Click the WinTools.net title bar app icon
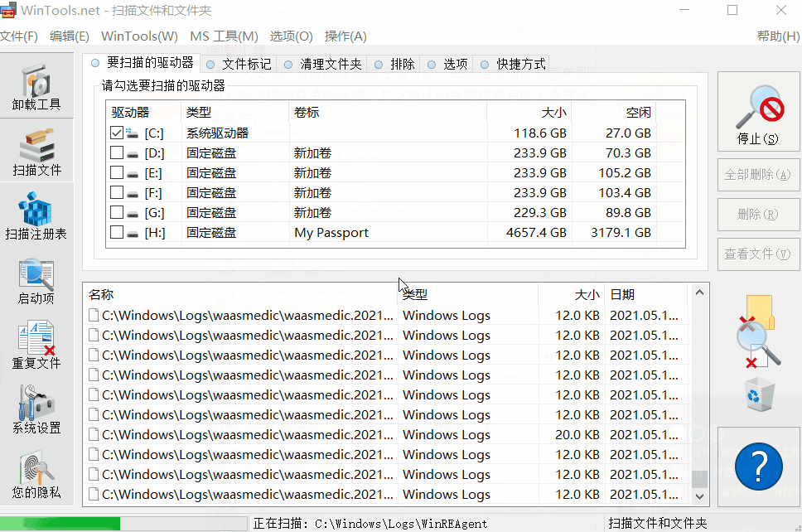 (x=8, y=10)
